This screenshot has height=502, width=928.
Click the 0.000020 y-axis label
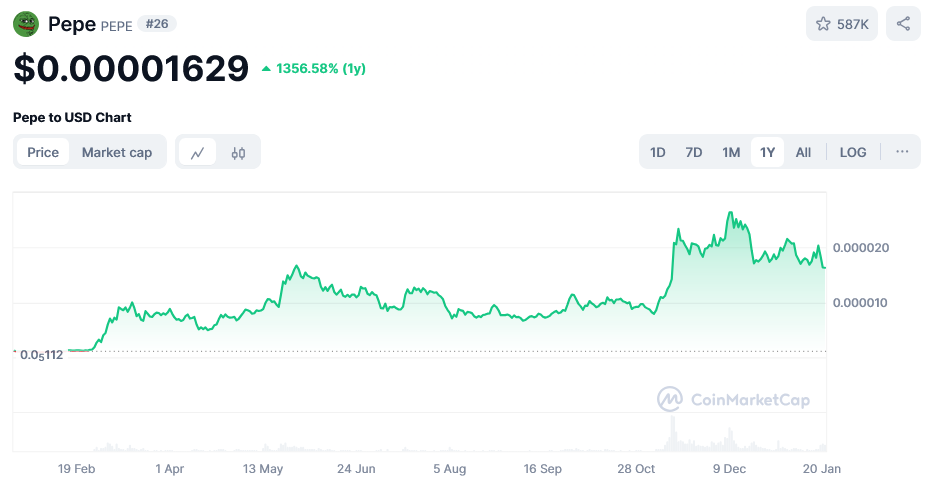(861, 247)
